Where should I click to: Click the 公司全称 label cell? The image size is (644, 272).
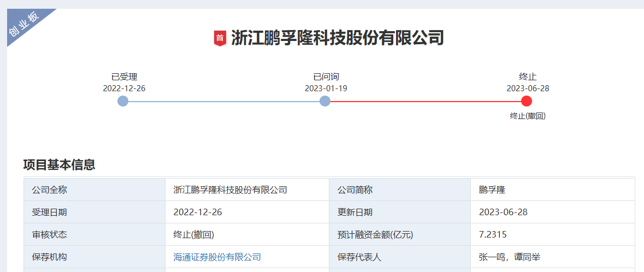pos(94,190)
